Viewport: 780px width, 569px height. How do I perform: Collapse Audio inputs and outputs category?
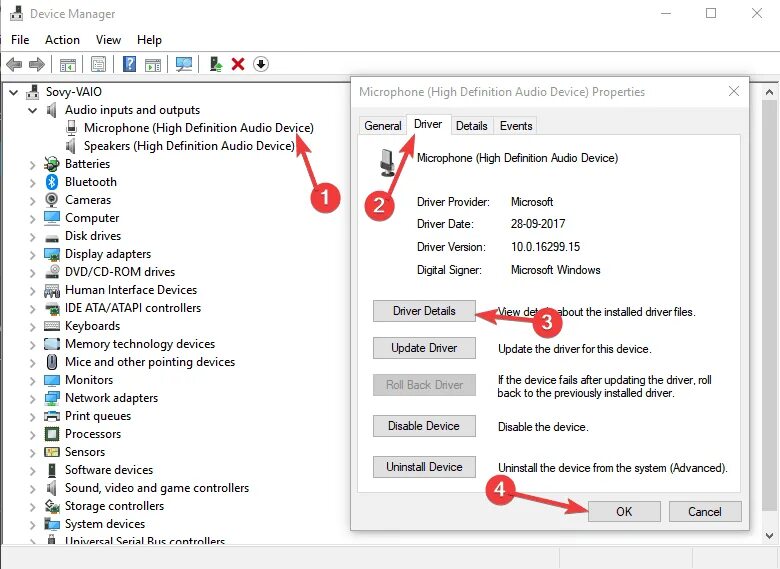click(x=32, y=110)
